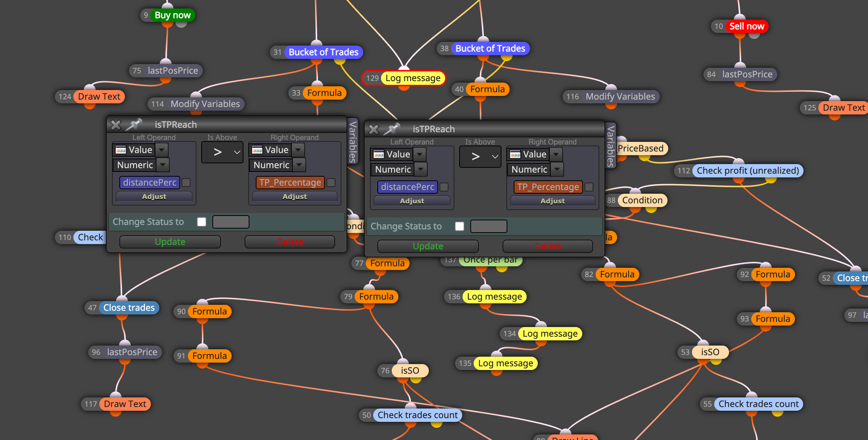The width and height of the screenshot is (868, 440).
Task: Select distancePerc variable in left panel
Action: coord(150,183)
